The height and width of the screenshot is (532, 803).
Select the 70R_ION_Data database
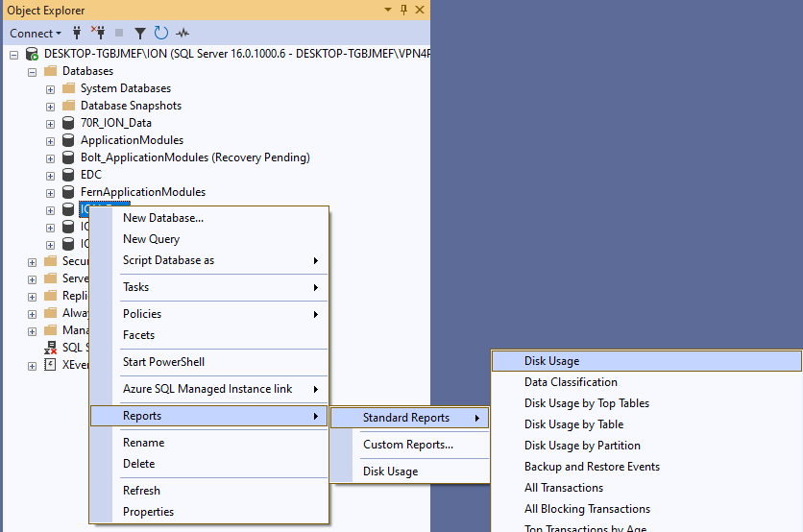click(x=115, y=123)
